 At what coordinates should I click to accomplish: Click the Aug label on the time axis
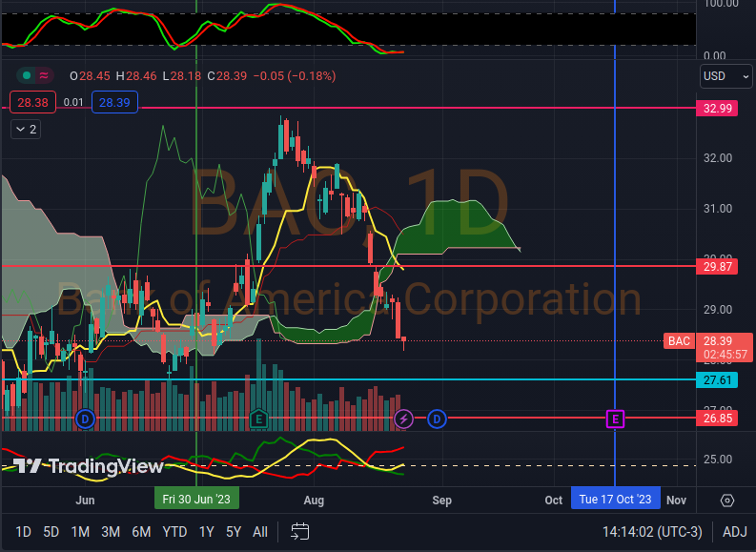[314, 501]
